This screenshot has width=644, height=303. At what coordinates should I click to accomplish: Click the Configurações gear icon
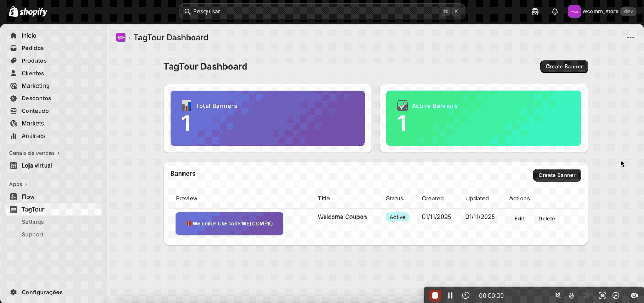(13, 292)
